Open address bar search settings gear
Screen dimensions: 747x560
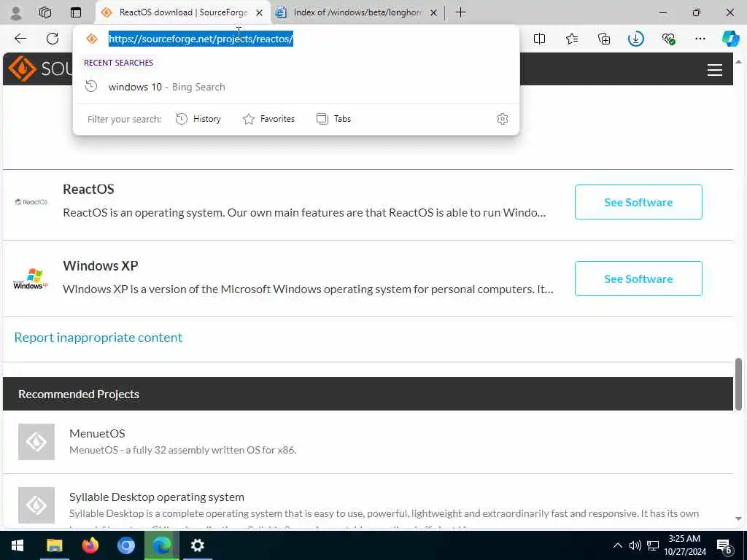coord(502,119)
